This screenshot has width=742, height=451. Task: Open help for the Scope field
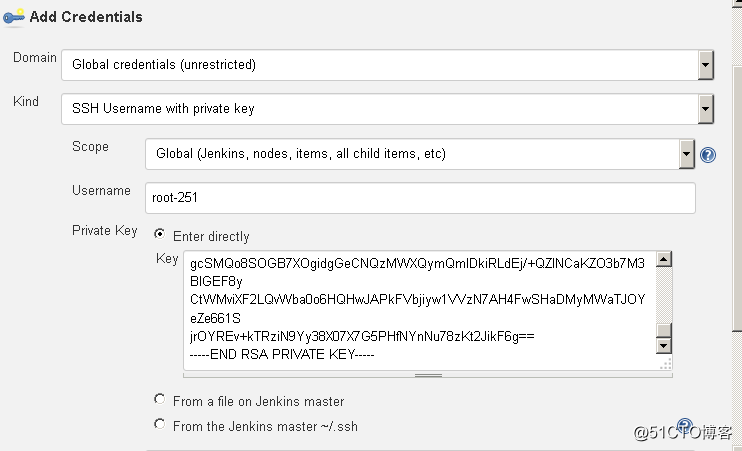pos(707,155)
